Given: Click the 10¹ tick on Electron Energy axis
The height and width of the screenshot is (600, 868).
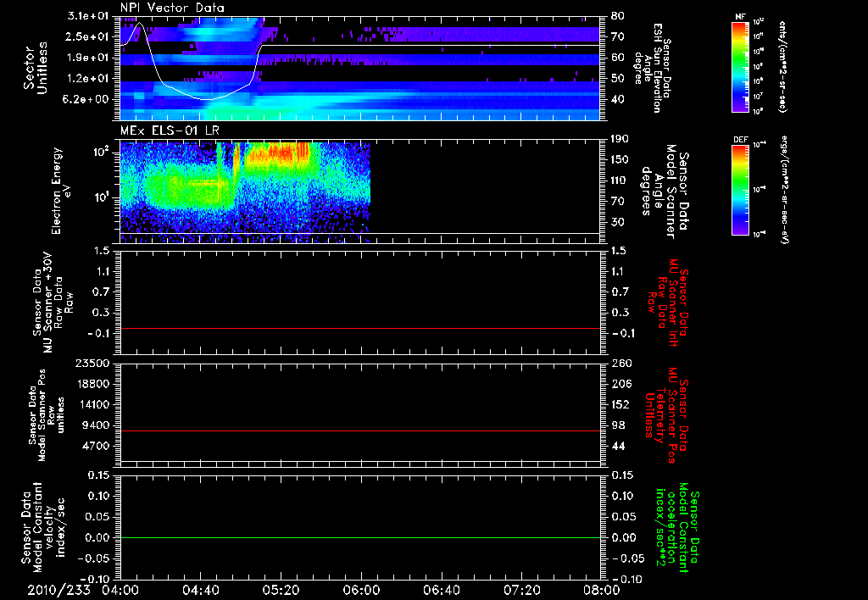Looking at the screenshot, I should [x=102, y=197].
